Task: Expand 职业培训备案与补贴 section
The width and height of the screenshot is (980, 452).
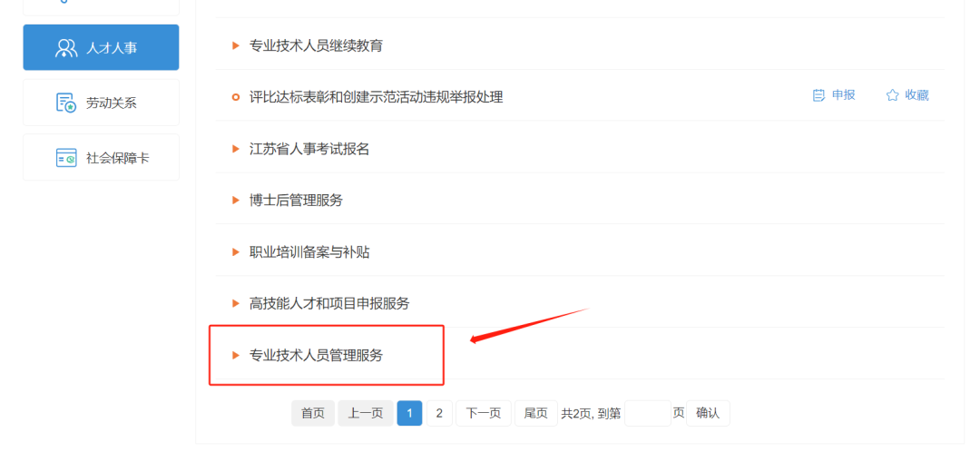Action: [x=309, y=252]
